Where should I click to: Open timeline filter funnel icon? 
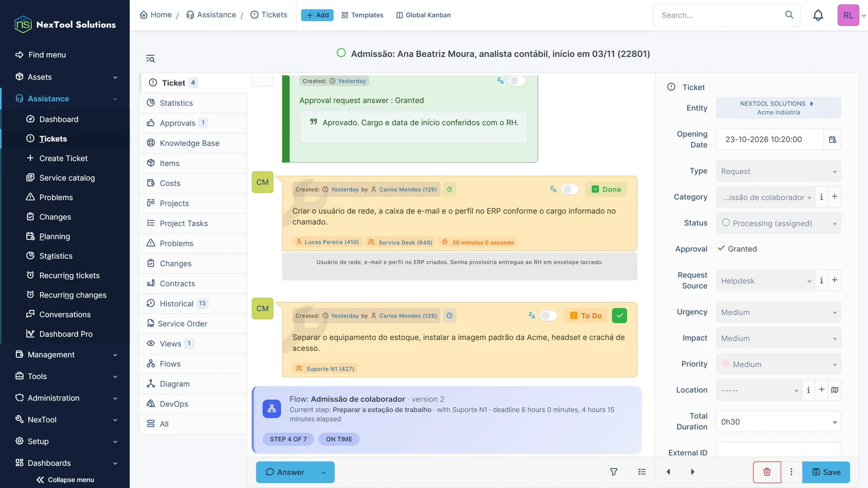(x=614, y=472)
